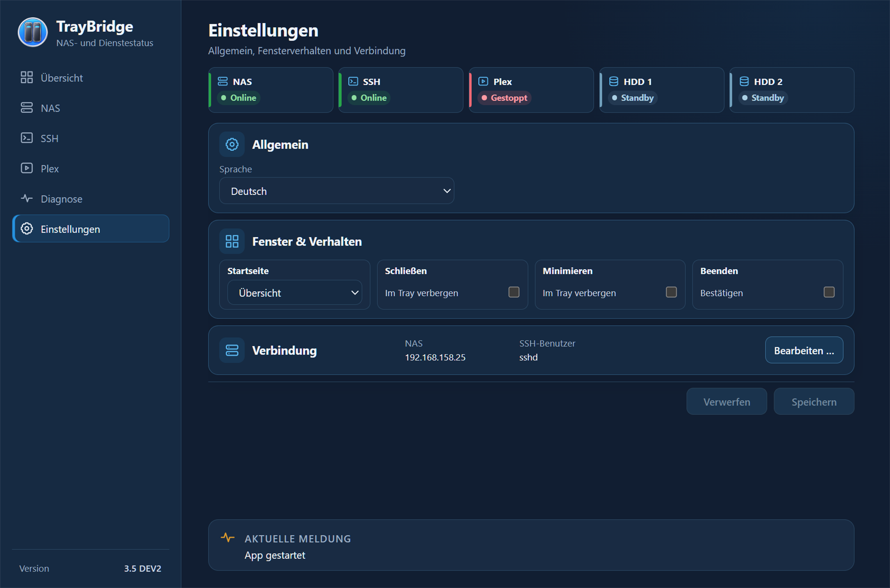The height and width of the screenshot is (588, 890).
Task: Click the Allgemein section gear icon
Action: coord(232,144)
